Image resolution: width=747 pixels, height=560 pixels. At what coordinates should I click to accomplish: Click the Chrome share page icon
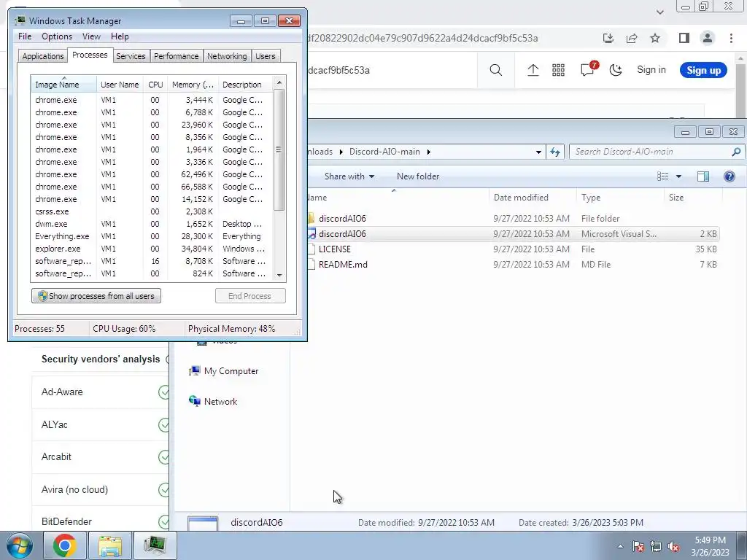632,38
